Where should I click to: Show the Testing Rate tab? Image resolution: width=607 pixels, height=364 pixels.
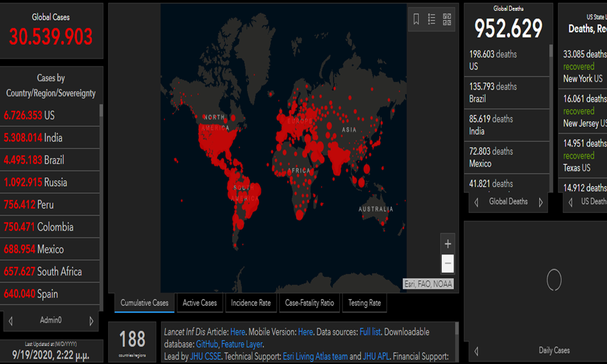(x=365, y=303)
